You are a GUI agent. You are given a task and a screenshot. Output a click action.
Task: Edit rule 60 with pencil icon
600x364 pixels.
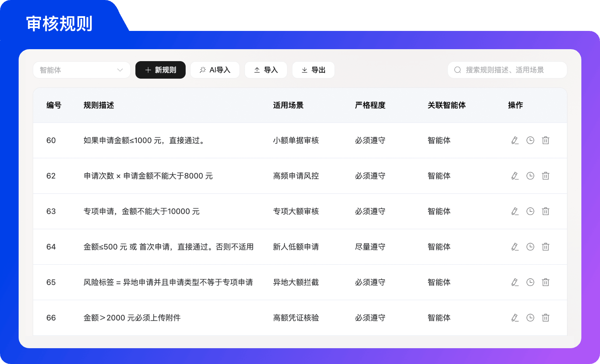tap(515, 141)
